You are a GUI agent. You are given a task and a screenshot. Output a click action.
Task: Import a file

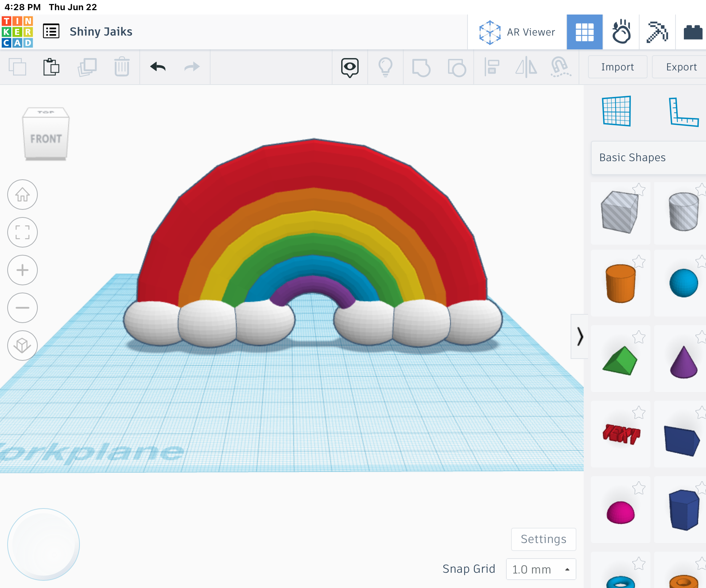617,67
